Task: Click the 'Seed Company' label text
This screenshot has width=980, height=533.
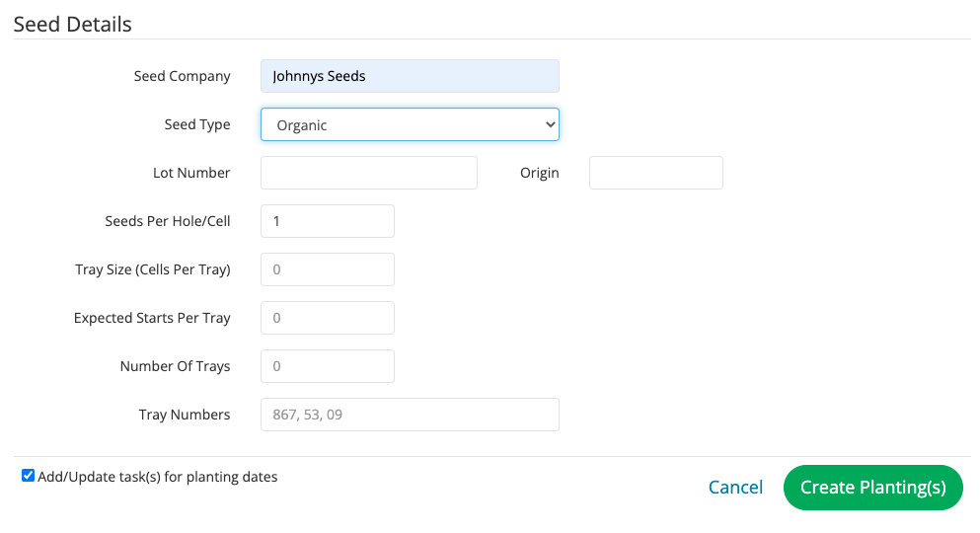Action: pos(183,76)
